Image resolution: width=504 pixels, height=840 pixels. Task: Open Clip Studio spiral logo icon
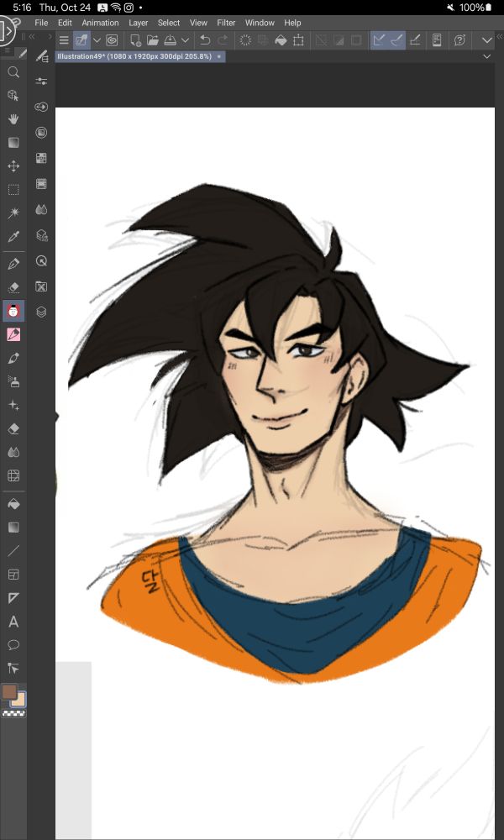point(112,40)
